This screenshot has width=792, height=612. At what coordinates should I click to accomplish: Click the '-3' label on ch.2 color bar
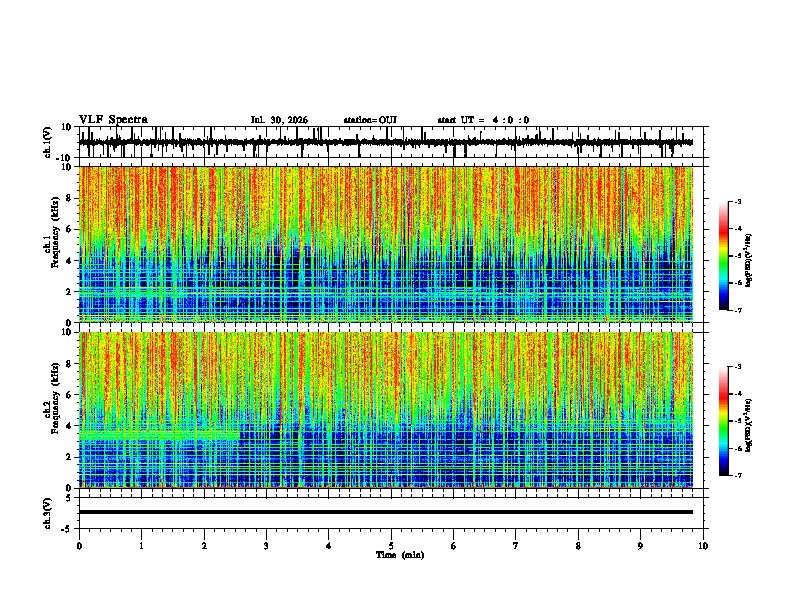point(738,367)
